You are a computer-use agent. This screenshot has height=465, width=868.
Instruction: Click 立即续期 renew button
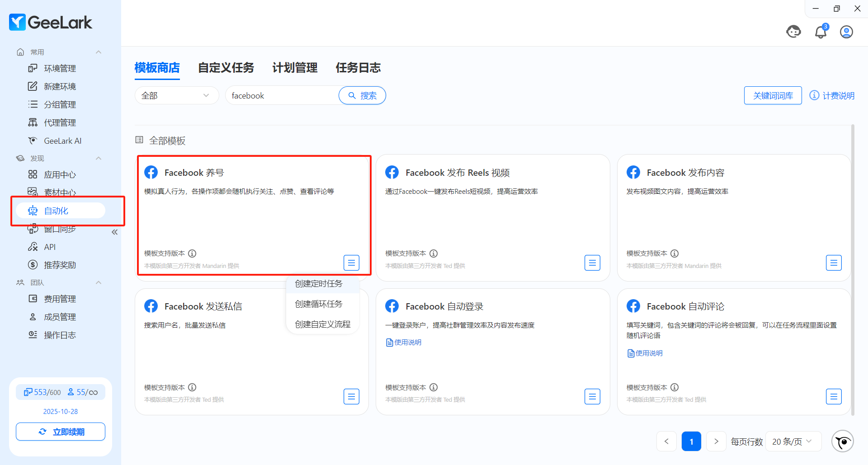point(61,432)
